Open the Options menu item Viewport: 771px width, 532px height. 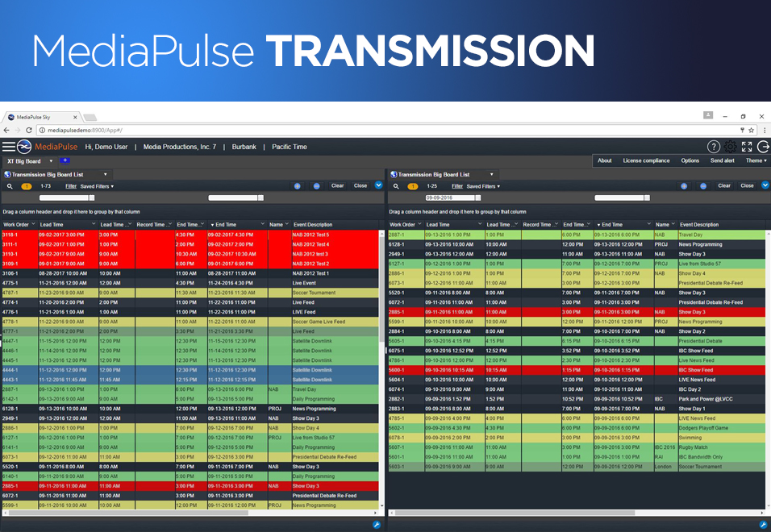(x=690, y=160)
